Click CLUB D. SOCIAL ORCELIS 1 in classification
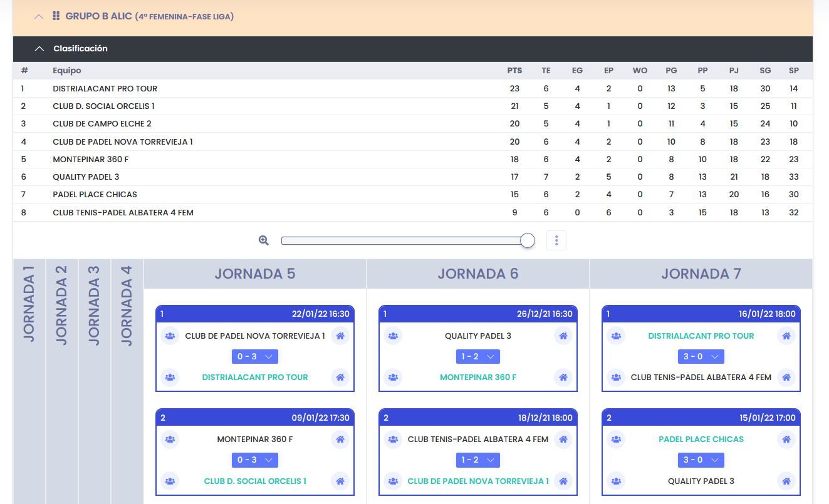Viewport: 829px width, 504px height. tap(103, 106)
